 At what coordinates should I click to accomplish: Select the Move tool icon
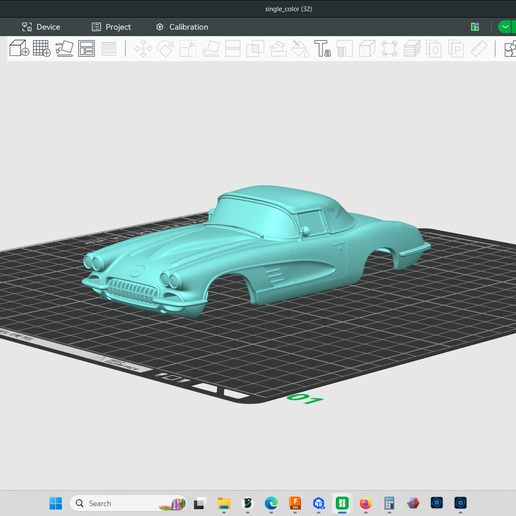(143, 49)
